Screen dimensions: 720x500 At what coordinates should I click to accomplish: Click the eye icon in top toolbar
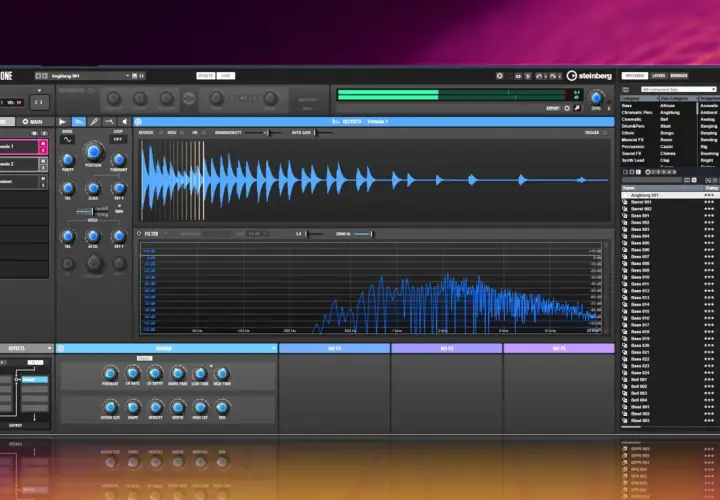(518, 76)
